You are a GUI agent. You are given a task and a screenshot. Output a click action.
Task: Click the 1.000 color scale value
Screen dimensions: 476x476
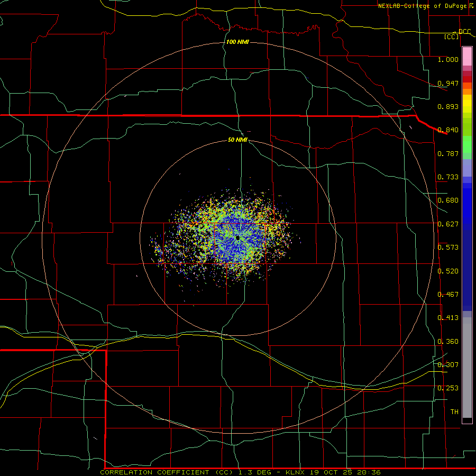(x=448, y=59)
